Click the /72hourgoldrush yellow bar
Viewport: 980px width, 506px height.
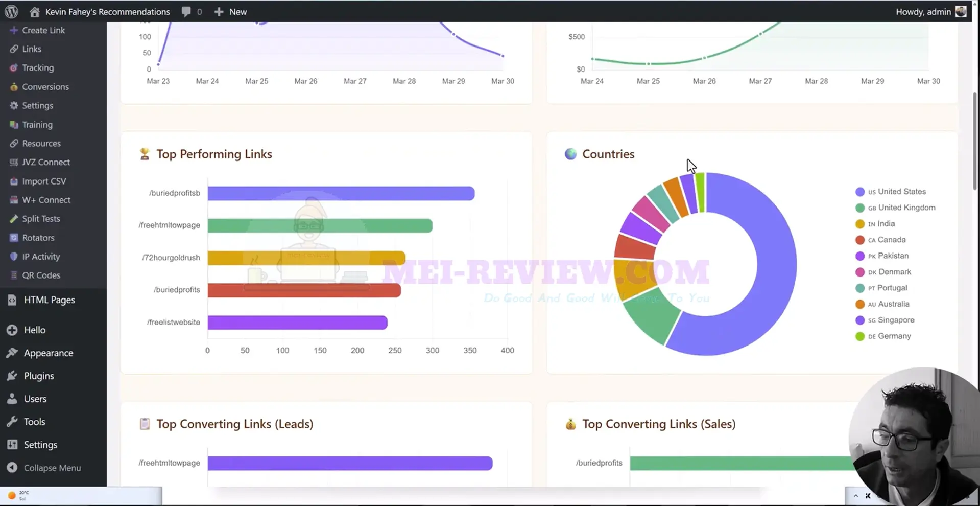pyautogui.click(x=306, y=258)
